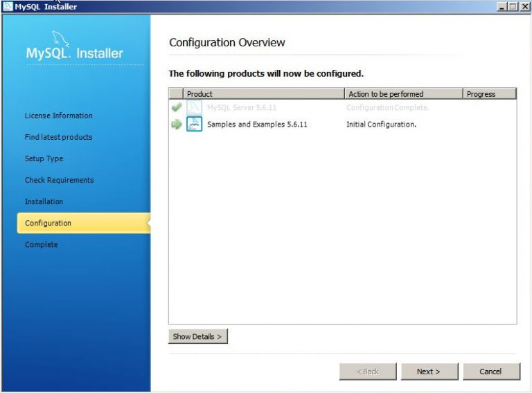This screenshot has width=532, height=393.
Task: Select MySQL Server 5.6.11 row text
Action: [x=242, y=108]
